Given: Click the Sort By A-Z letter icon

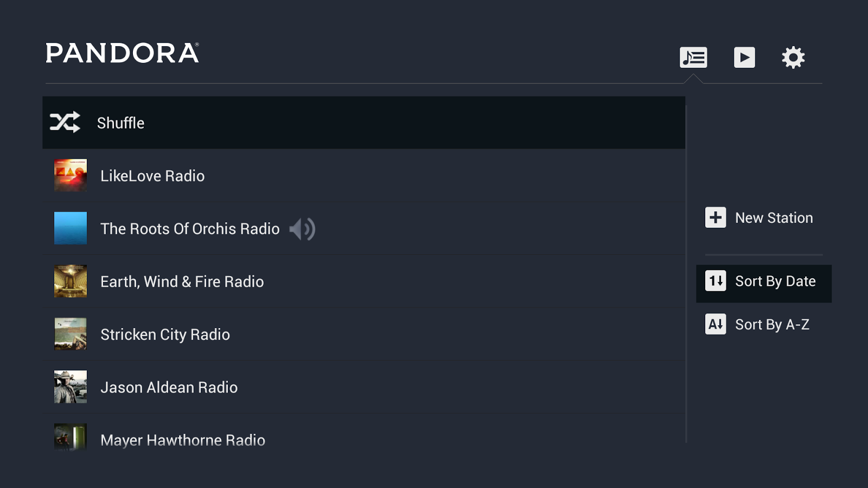Looking at the screenshot, I should [x=716, y=324].
